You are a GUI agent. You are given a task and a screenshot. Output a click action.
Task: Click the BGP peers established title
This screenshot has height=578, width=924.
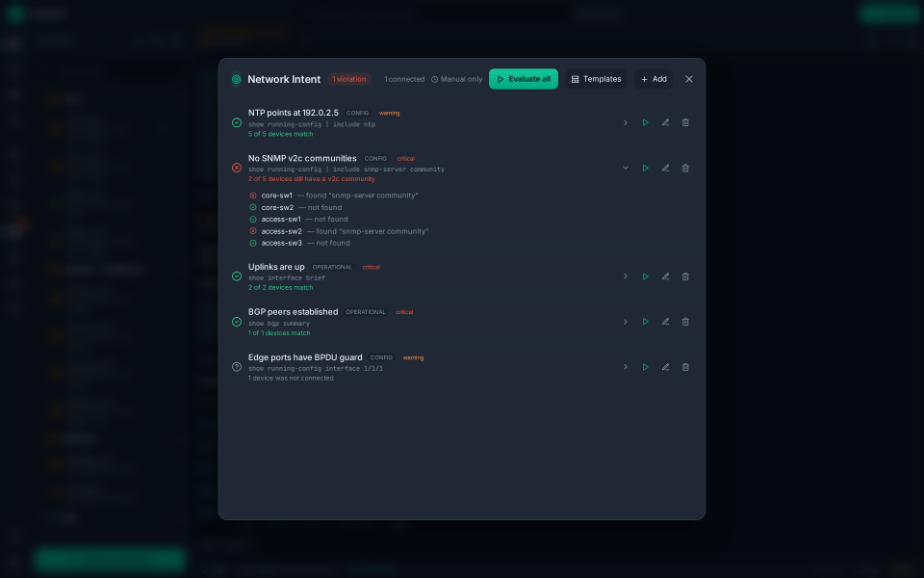click(x=293, y=312)
